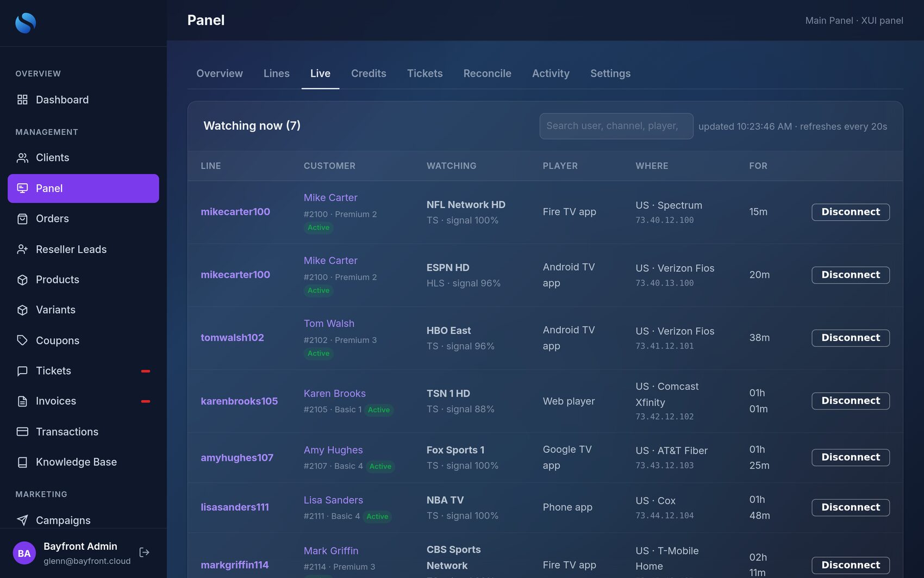Switch to the Lines tab
The image size is (924, 578).
277,73
